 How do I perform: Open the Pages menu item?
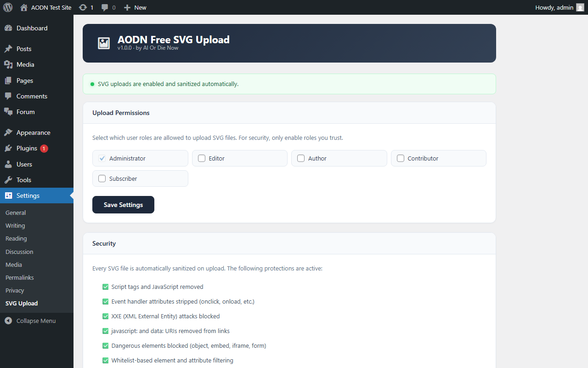coord(37,80)
